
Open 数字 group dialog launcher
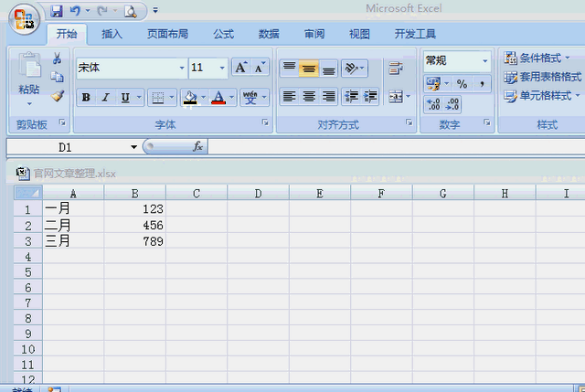tap(487, 122)
